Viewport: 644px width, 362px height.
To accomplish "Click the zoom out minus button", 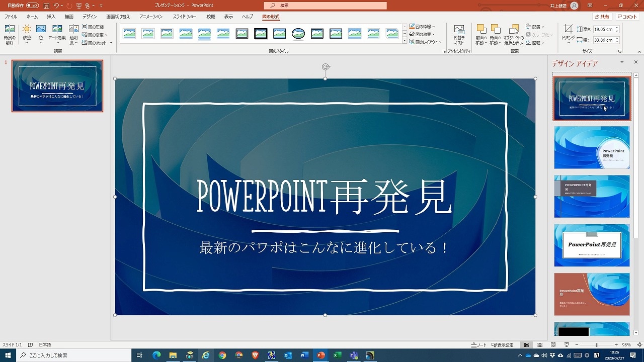I will pyautogui.click(x=577, y=345).
